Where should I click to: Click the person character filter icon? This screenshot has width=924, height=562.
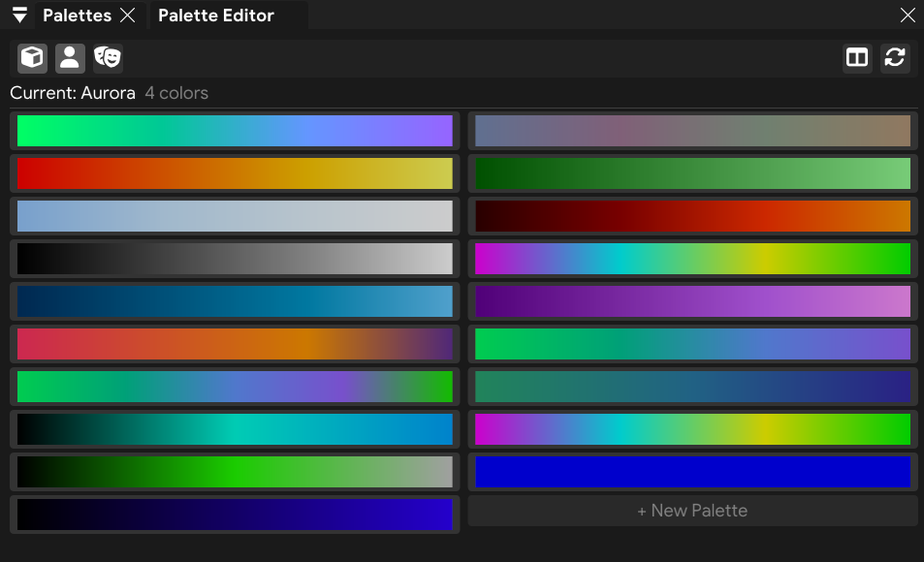[x=70, y=58]
